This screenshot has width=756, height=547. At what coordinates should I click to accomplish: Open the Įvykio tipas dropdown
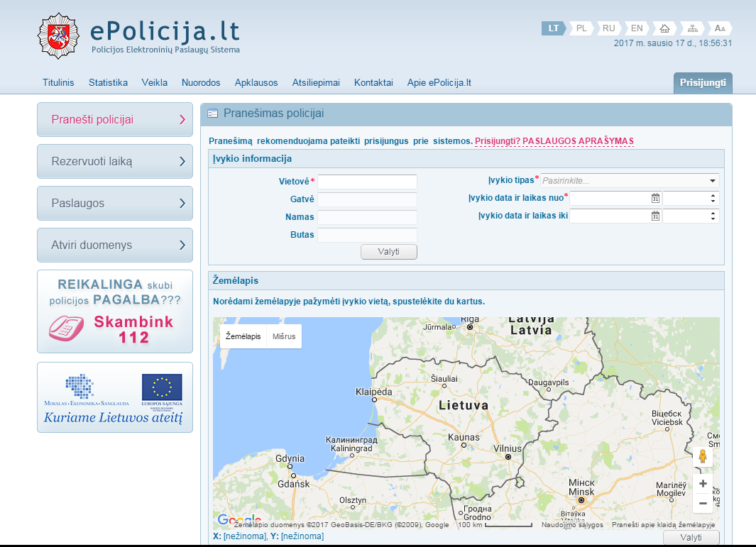tap(630, 181)
